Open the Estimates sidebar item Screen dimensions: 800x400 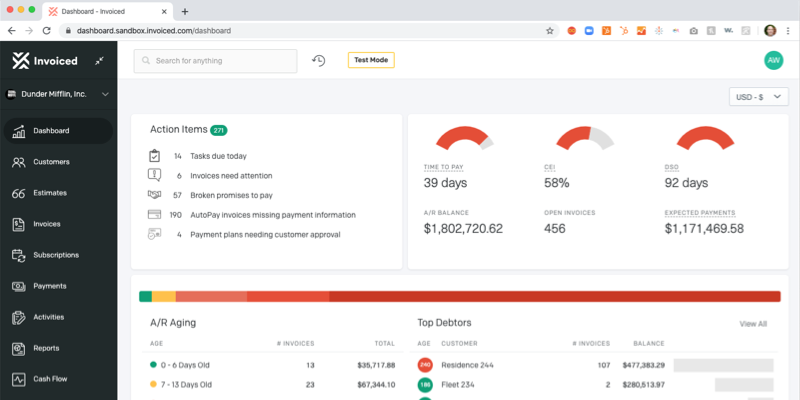(58, 193)
